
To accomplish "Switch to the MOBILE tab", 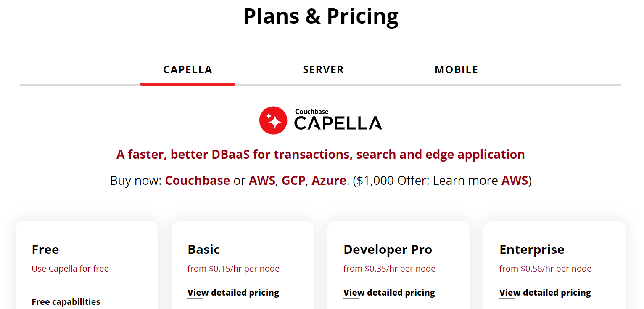I will pyautogui.click(x=457, y=69).
